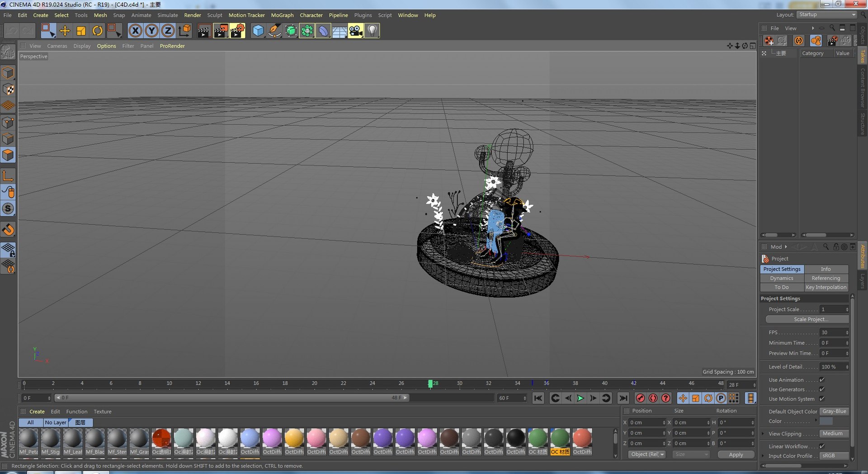Open the Bend deformer icon
Viewport: 868px width, 474px height.
tap(323, 31)
